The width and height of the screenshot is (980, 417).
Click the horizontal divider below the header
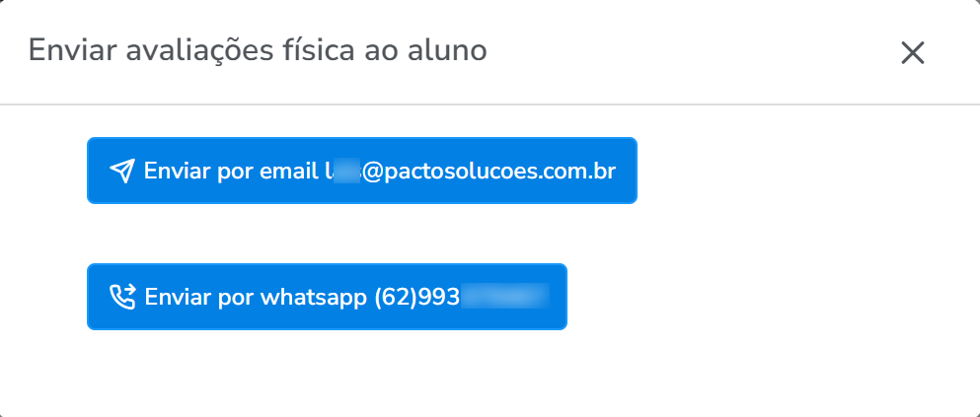click(x=490, y=104)
